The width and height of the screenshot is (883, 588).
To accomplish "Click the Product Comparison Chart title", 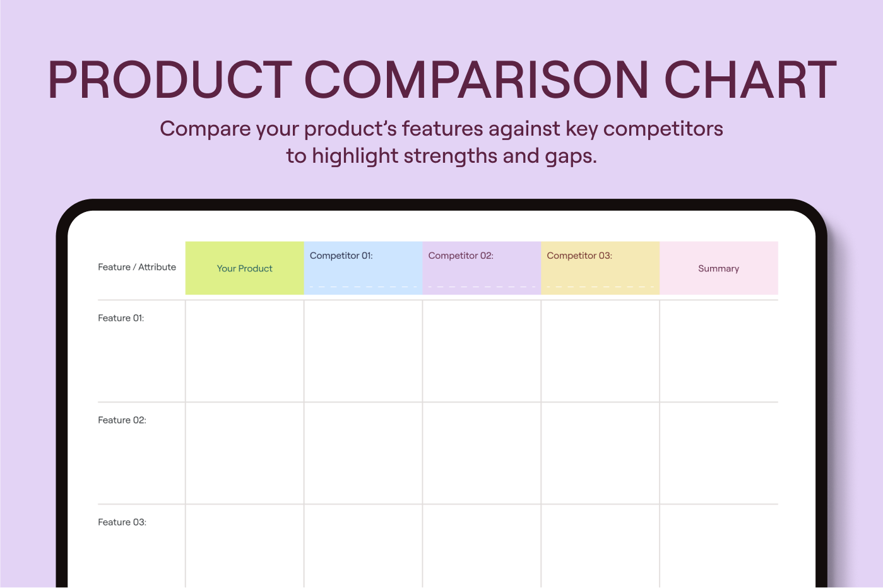I will pos(442,80).
